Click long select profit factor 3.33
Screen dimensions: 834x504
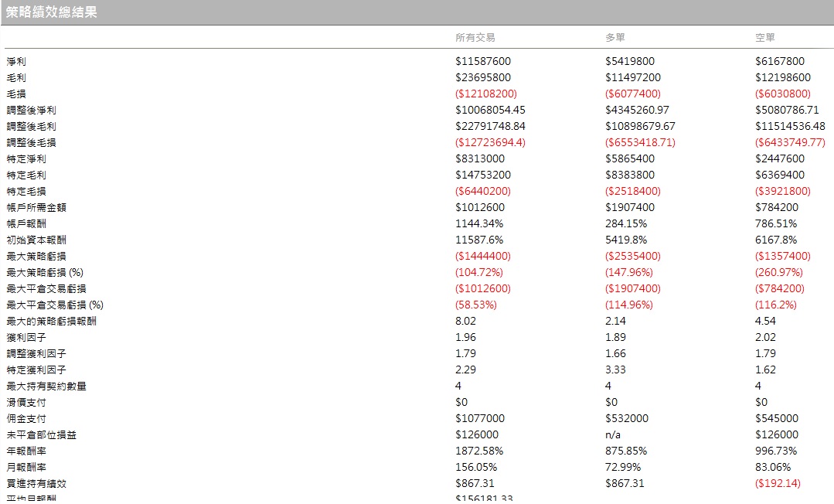(615, 370)
